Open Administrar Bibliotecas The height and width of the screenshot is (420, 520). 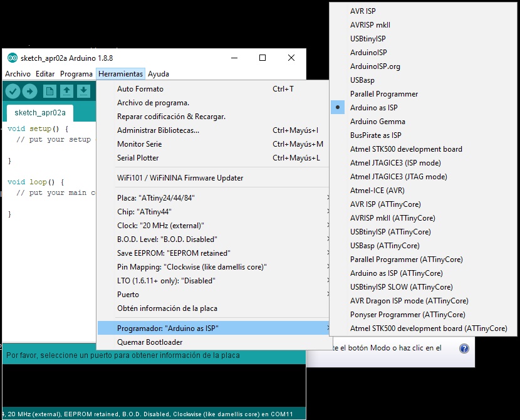pyautogui.click(x=213, y=130)
